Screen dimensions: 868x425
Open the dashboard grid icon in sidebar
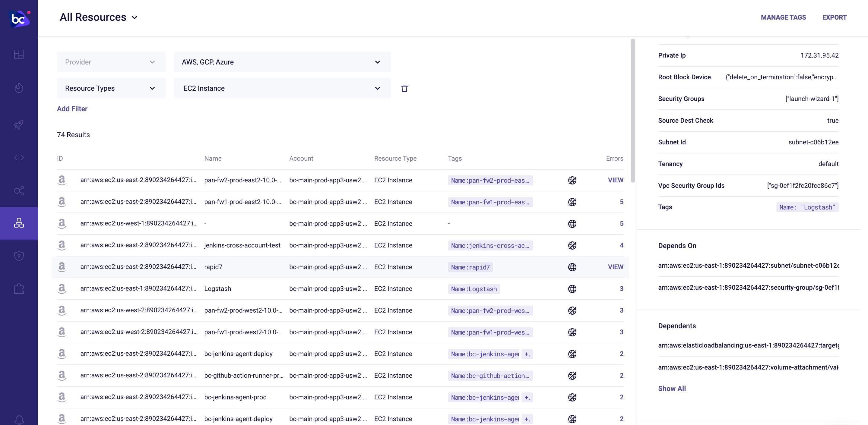click(19, 54)
